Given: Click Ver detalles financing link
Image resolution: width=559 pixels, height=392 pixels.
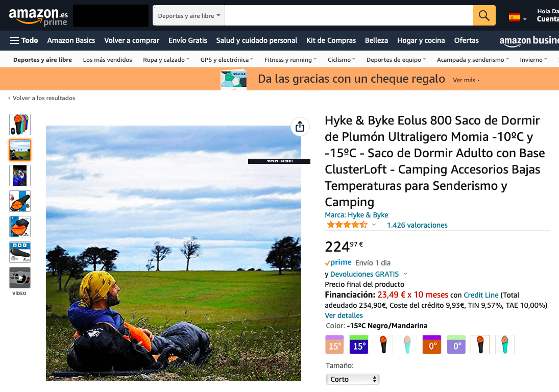Looking at the screenshot, I should pos(344,315).
